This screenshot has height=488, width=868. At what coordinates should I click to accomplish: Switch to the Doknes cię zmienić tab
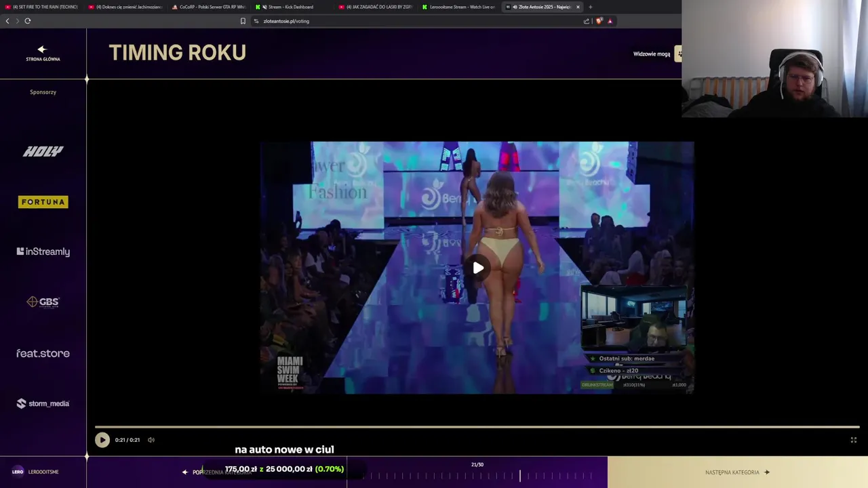click(x=125, y=7)
